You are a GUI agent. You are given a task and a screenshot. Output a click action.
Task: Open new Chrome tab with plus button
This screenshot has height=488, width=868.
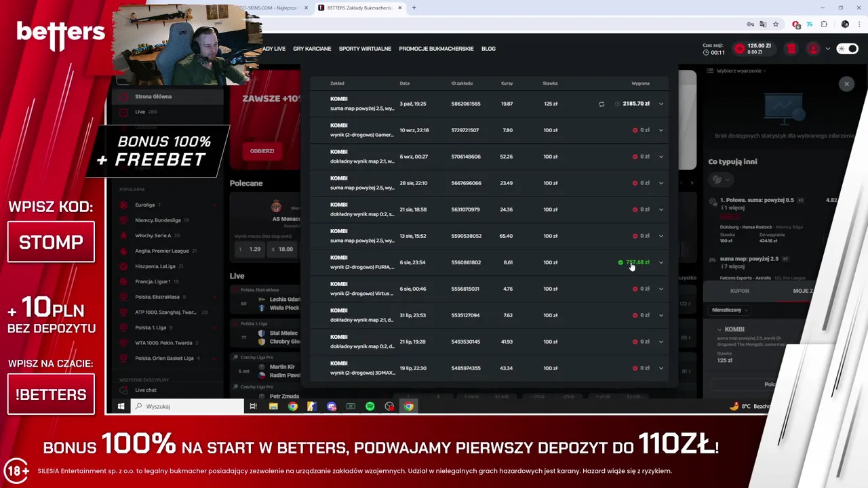coord(414,8)
